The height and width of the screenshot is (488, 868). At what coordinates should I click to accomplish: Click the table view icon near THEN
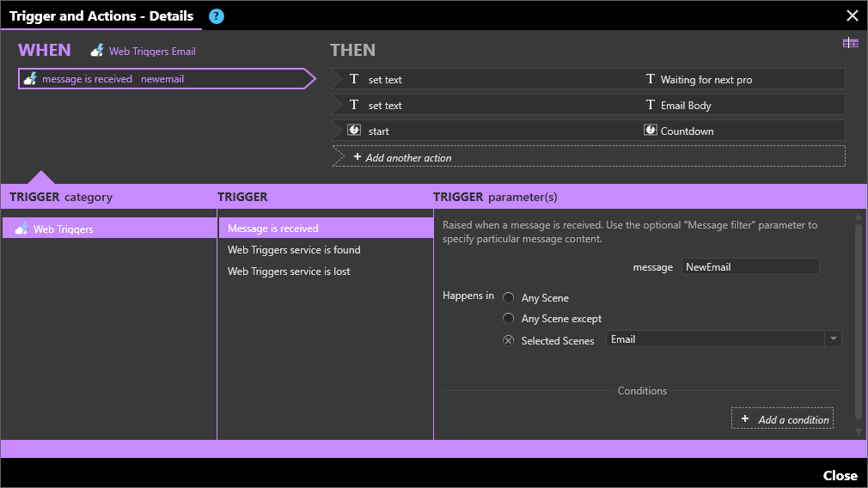tap(850, 43)
